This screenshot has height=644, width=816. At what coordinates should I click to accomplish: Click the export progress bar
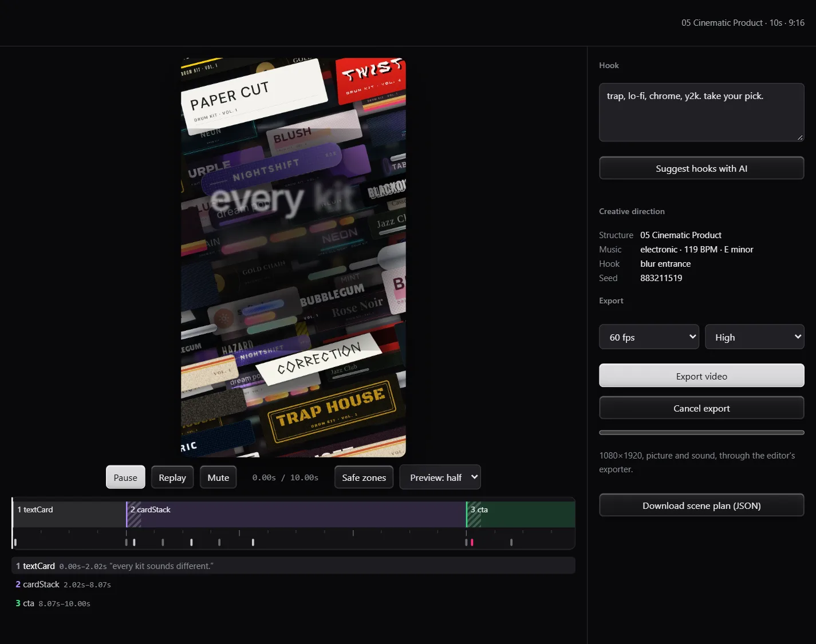[701, 433]
